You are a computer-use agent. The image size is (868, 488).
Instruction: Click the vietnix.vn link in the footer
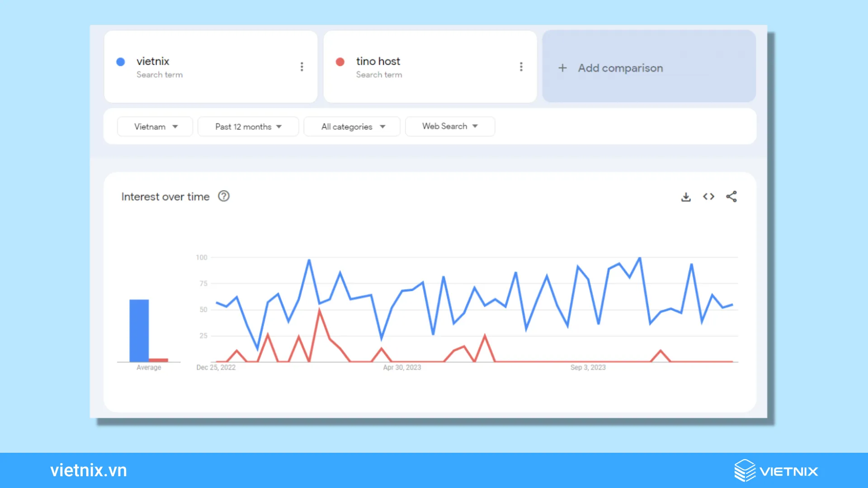[x=88, y=470]
